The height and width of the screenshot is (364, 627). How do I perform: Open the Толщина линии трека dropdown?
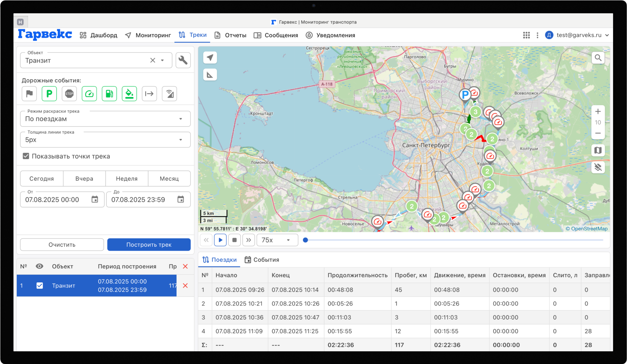(105, 140)
